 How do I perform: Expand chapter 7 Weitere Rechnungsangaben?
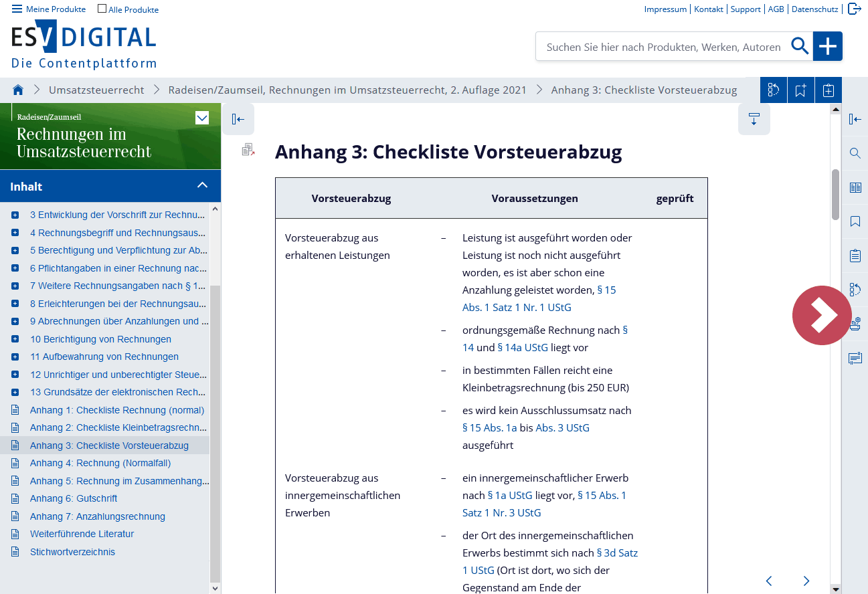pos(15,286)
